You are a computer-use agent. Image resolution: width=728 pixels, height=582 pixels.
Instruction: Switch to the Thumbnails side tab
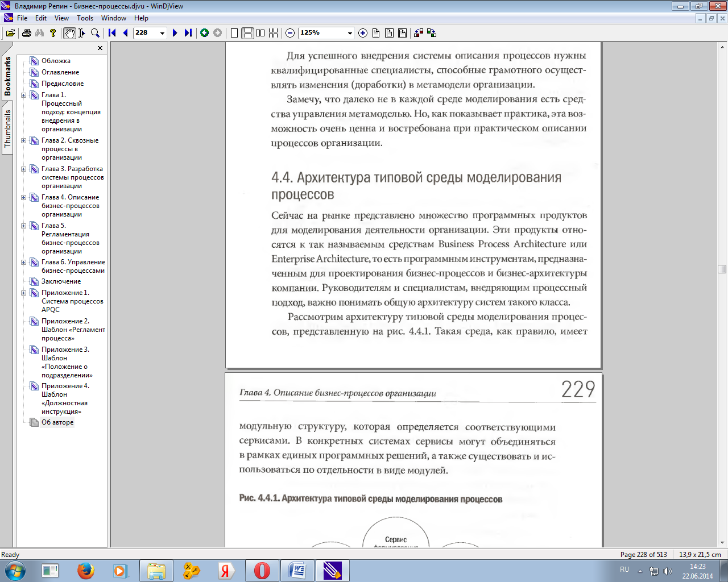7,128
